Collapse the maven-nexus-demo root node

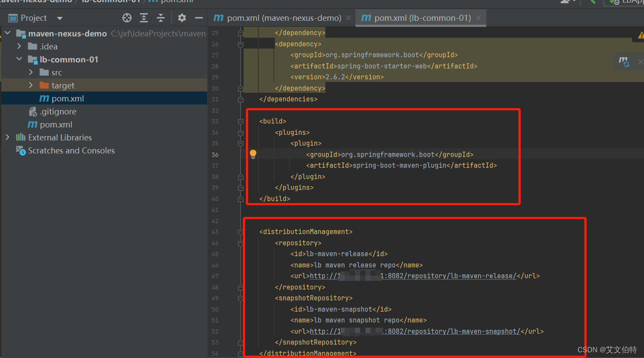click(x=8, y=33)
